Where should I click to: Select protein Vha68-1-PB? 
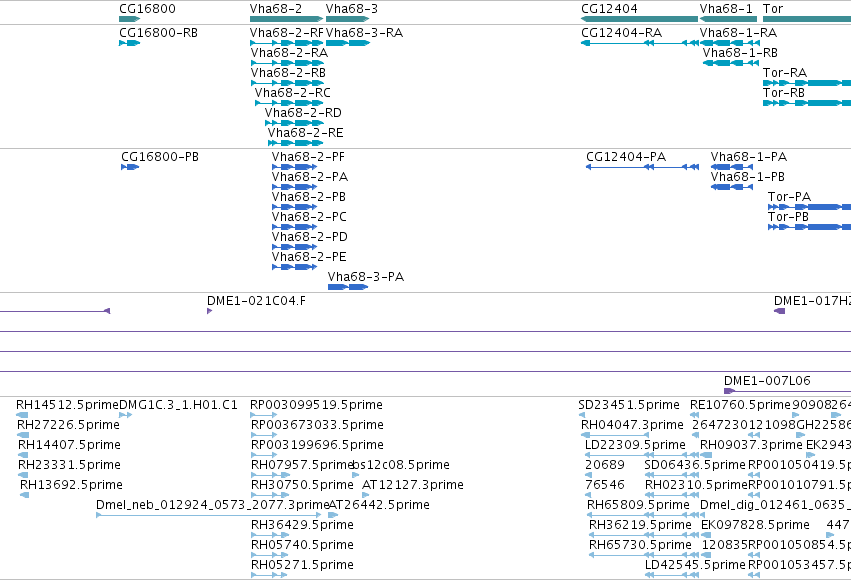point(748,177)
